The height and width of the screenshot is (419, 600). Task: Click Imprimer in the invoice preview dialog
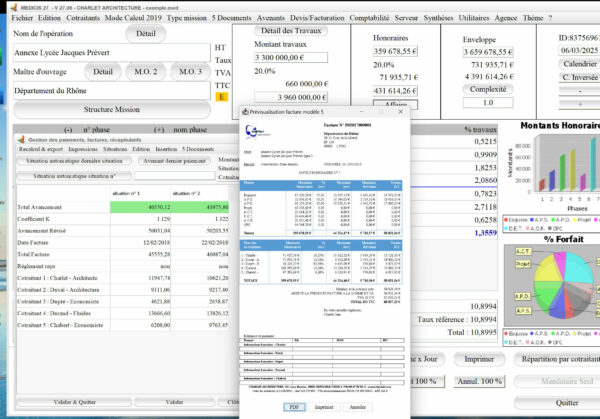coord(323,408)
